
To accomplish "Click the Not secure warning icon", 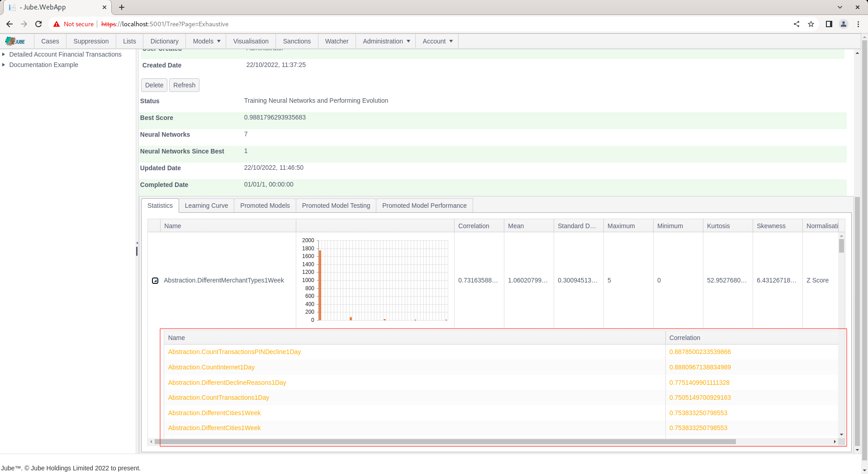I will [x=57, y=24].
